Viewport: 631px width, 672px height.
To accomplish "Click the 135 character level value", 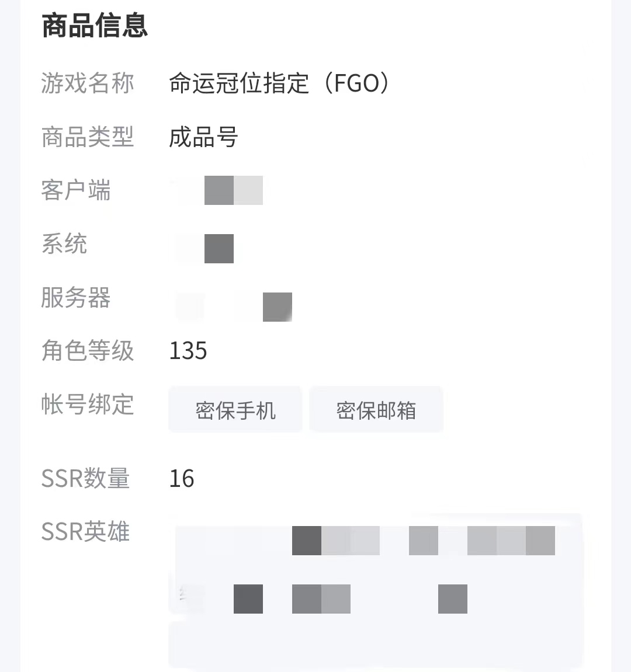I will click(x=188, y=351).
